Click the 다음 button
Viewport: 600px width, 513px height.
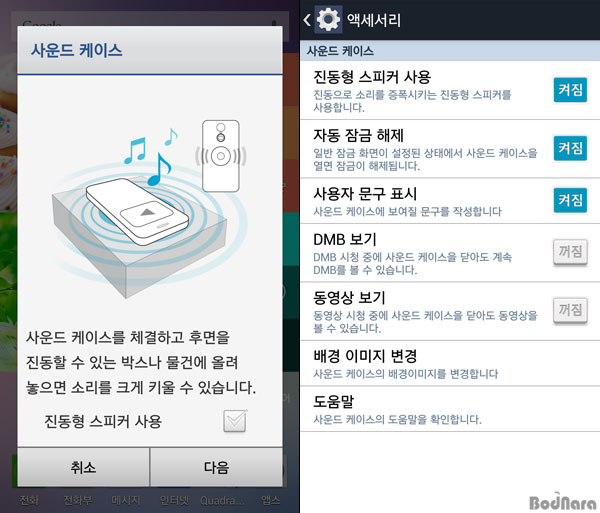[216, 467]
